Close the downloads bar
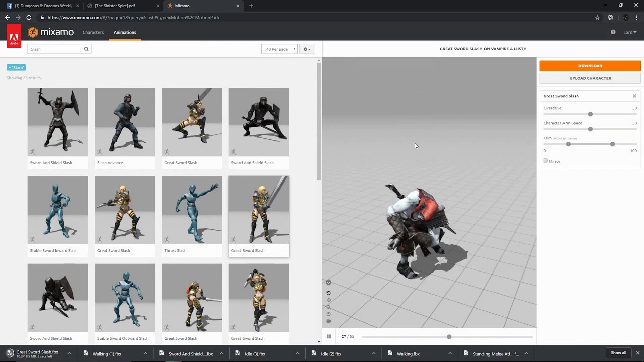 tap(637, 353)
